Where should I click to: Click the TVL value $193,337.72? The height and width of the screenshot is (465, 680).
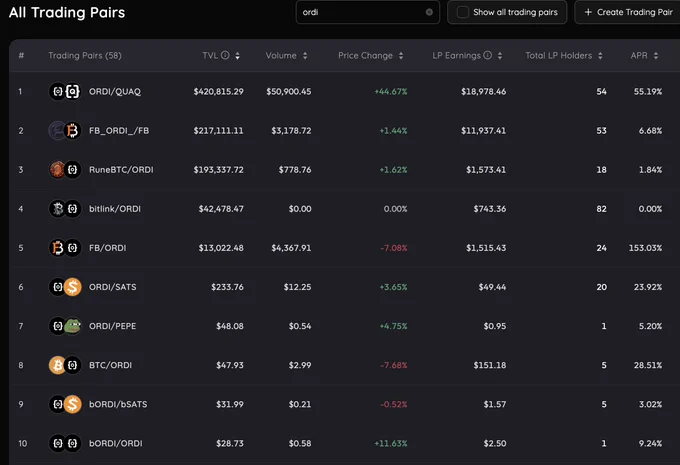(x=219, y=170)
